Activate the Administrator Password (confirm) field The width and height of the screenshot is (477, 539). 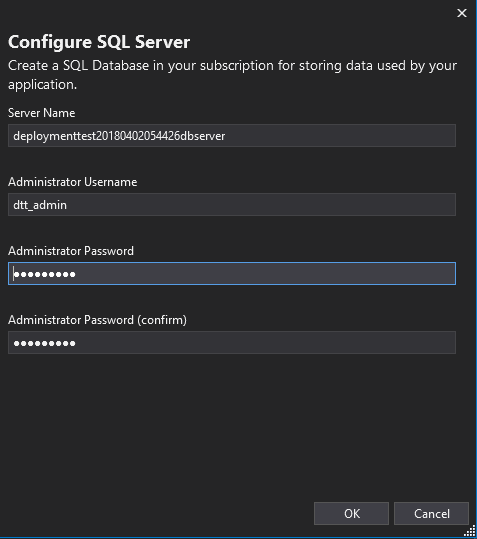point(232,342)
